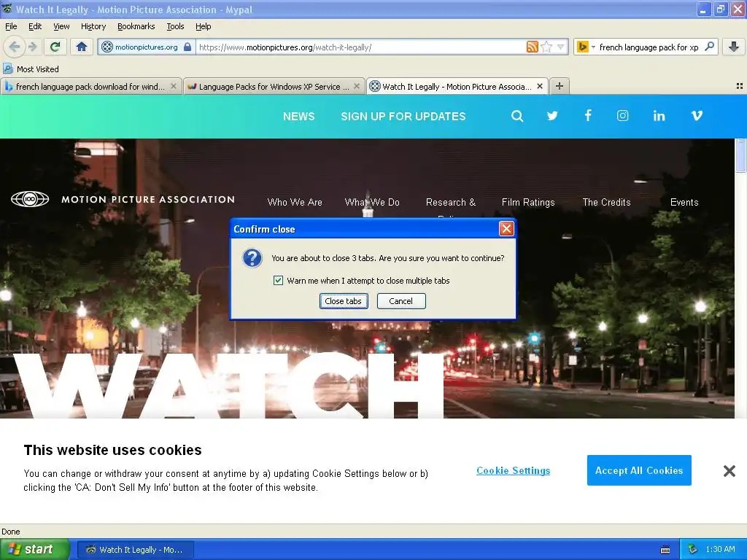The height and width of the screenshot is (560, 747).
Task: Switch to Language Packs for Windows XP tab
Action: coord(274,86)
